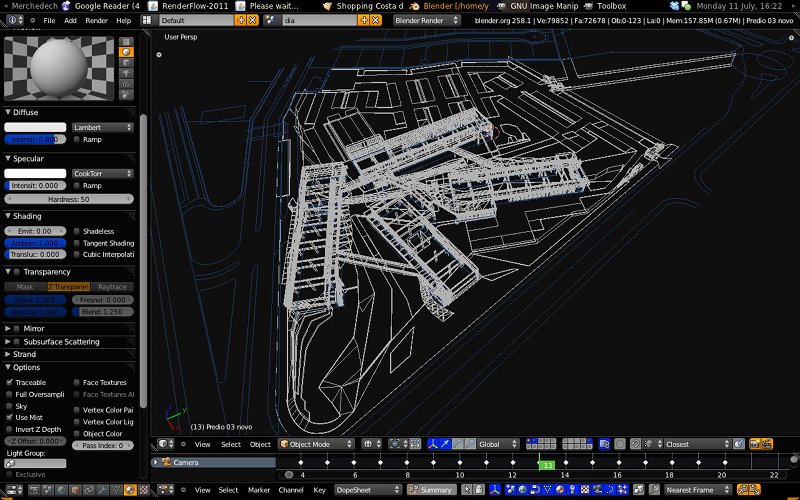Select Raytrace transparency mode
The height and width of the screenshot is (500, 800).
[x=112, y=287]
